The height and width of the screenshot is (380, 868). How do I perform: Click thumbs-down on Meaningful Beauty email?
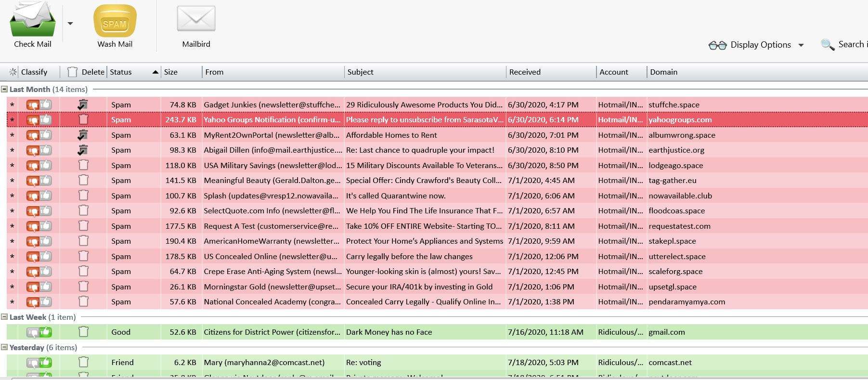click(x=33, y=181)
